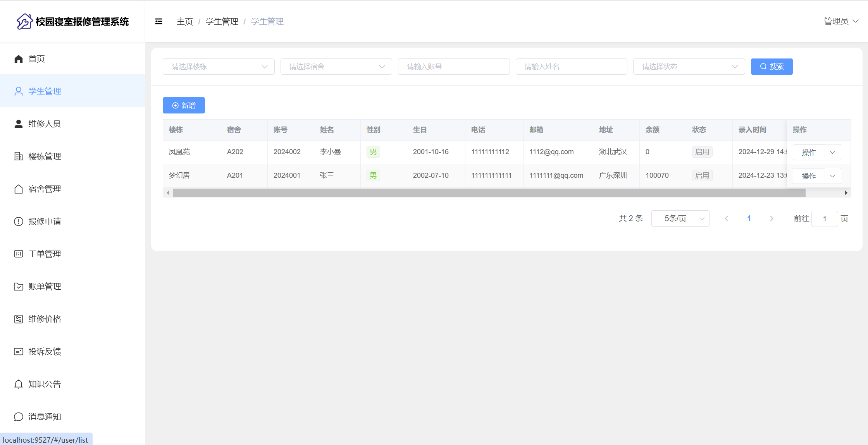Click the warning icon beside 报修申请
Viewport: 868px width, 445px height.
click(x=19, y=222)
